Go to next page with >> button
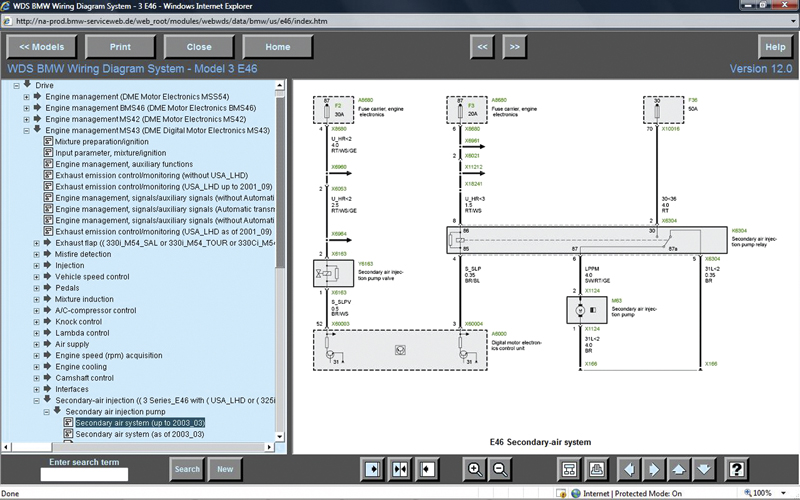Viewport: 800px width, 500px height. (515, 47)
